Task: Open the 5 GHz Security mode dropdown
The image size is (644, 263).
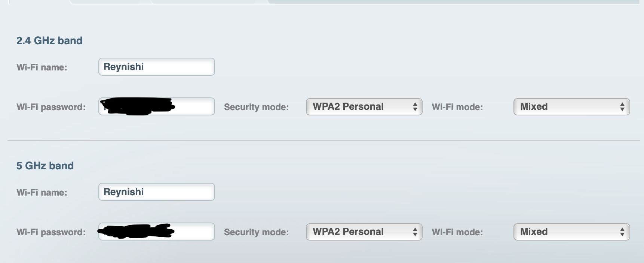Action: coord(364,232)
